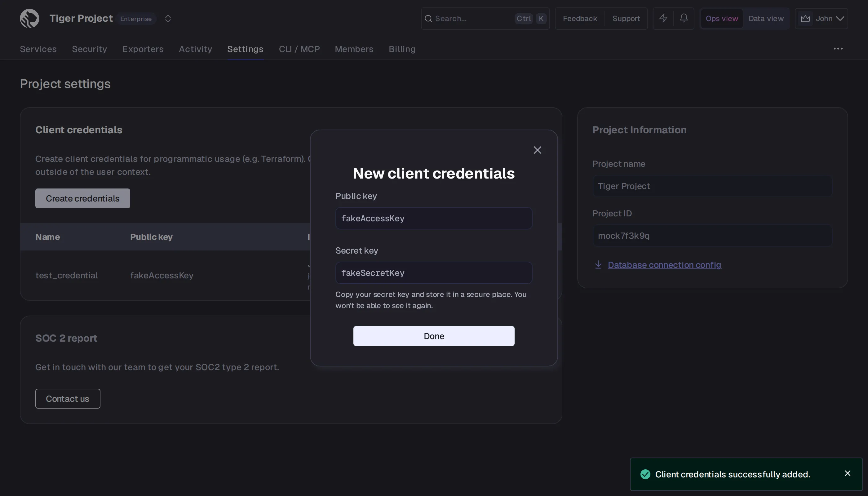Close the New client credentials dialog
Viewport: 868px width, 496px height.
coord(537,150)
